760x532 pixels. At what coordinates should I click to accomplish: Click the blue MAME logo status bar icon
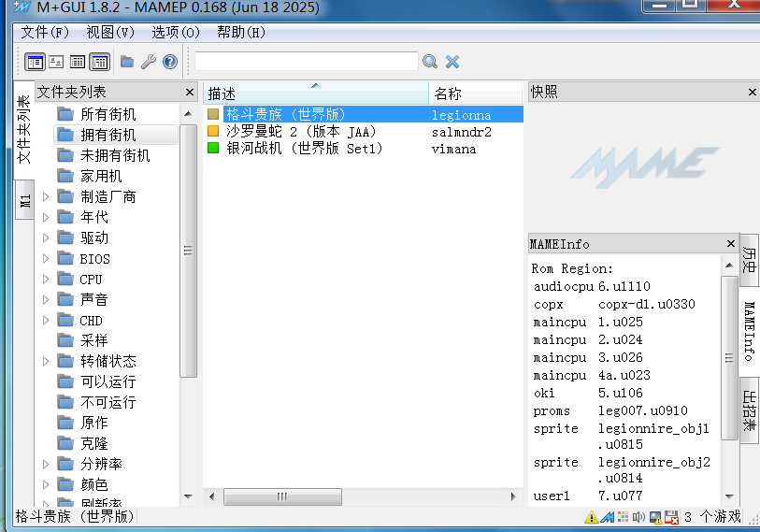[608, 517]
